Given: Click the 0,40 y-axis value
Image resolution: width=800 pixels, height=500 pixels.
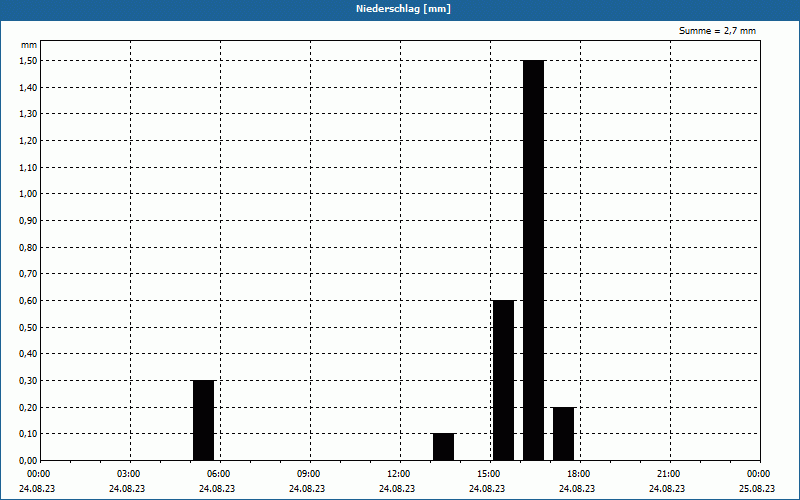Looking at the screenshot, I should pyautogui.click(x=28, y=354).
